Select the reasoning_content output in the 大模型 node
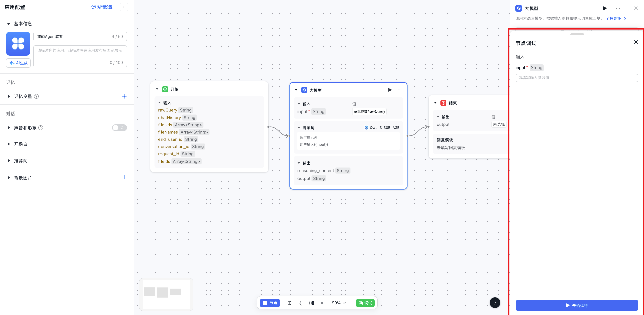Screen dimensions: 644x315 pos(316,171)
